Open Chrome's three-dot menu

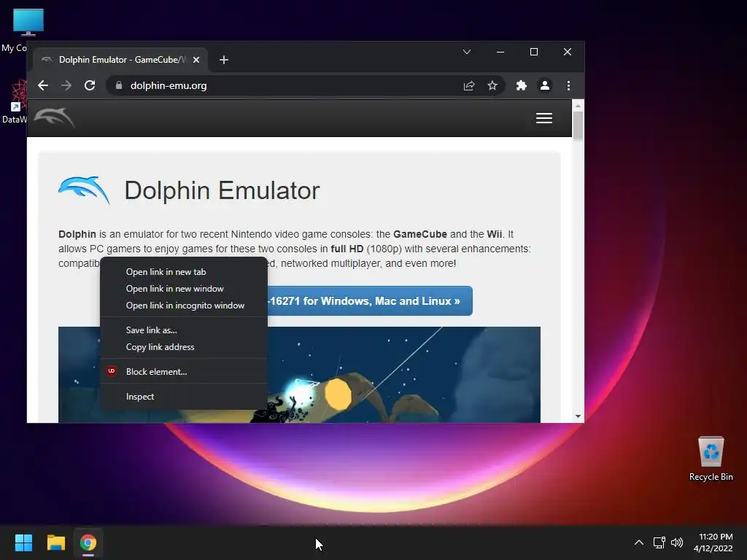(568, 85)
